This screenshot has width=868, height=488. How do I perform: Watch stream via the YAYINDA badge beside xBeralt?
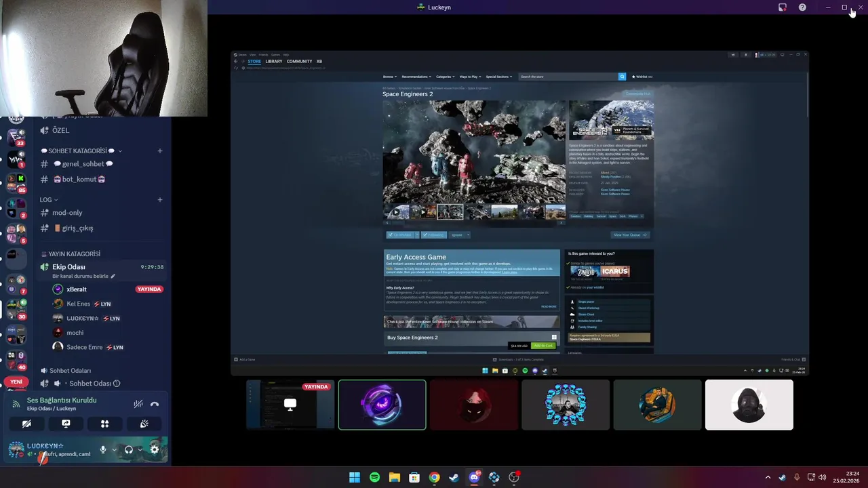click(x=149, y=289)
